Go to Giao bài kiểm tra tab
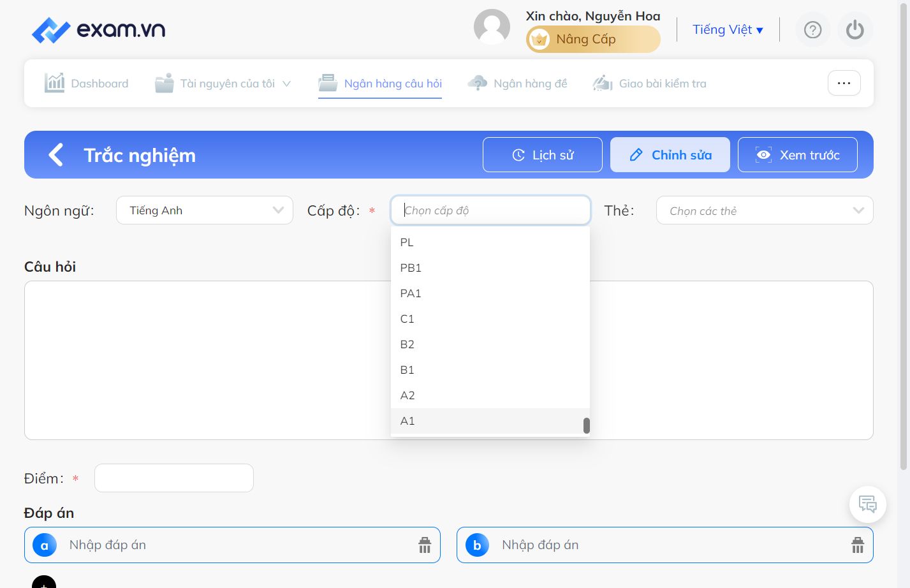 650,84
